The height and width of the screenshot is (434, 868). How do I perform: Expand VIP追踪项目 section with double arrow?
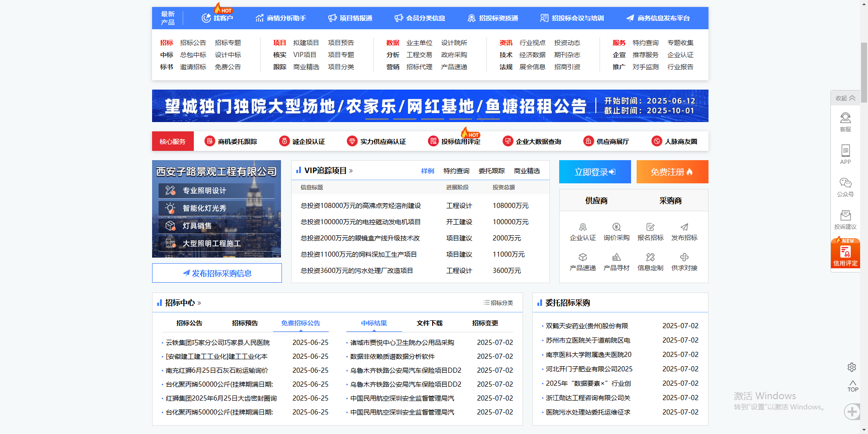coord(351,171)
